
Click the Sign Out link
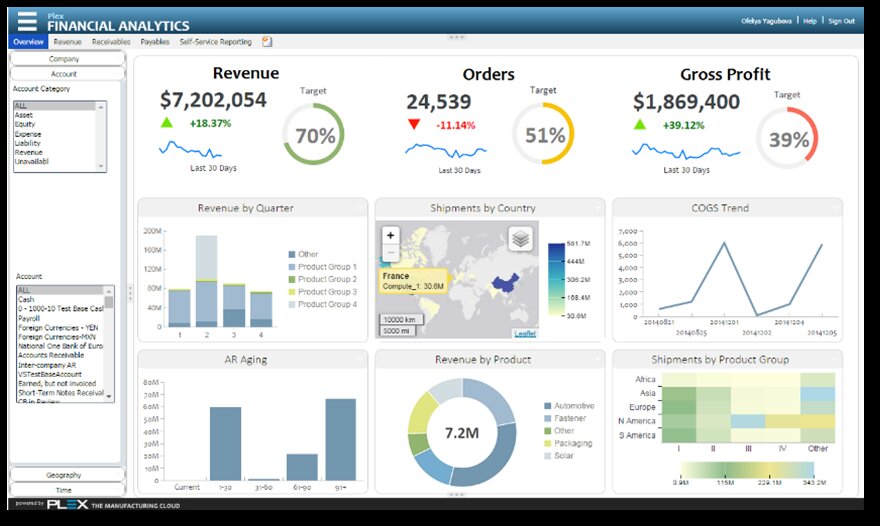[x=841, y=21]
